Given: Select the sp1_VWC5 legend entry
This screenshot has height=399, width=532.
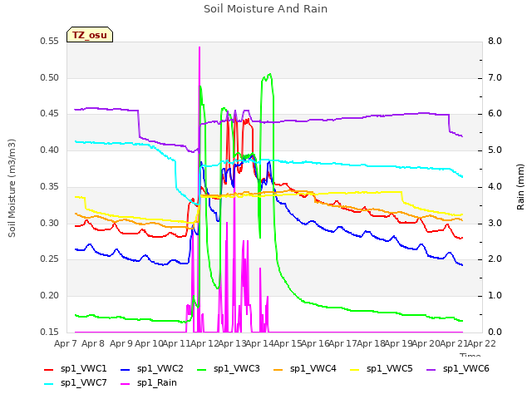Looking at the screenshot, I should (382, 369).
